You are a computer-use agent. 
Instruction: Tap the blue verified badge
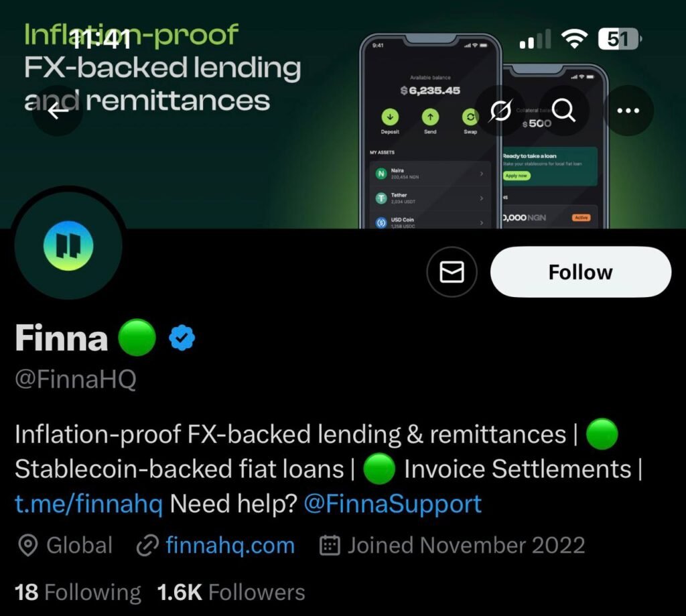[x=182, y=338]
